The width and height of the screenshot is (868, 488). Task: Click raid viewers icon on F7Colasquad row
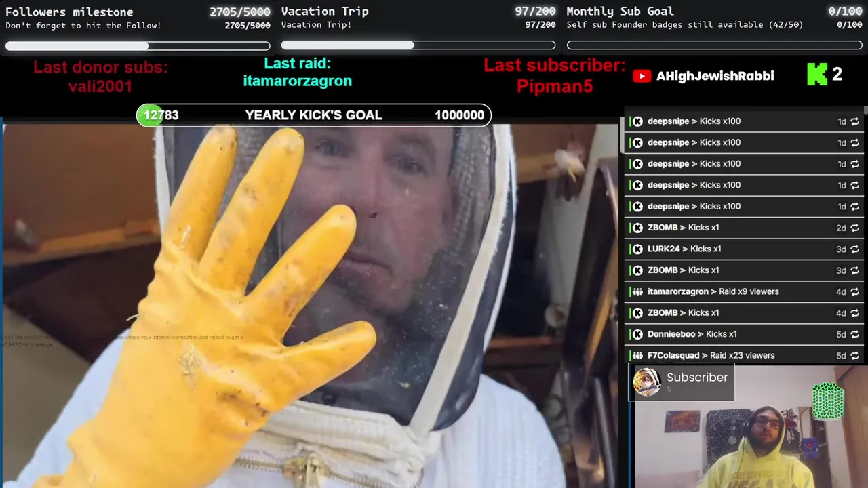[637, 355]
